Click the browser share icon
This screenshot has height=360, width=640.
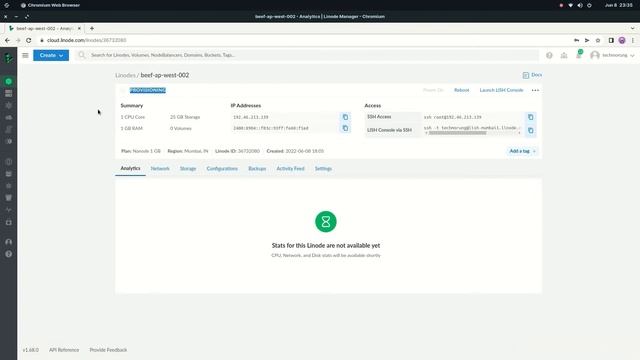pyautogui.click(x=587, y=40)
